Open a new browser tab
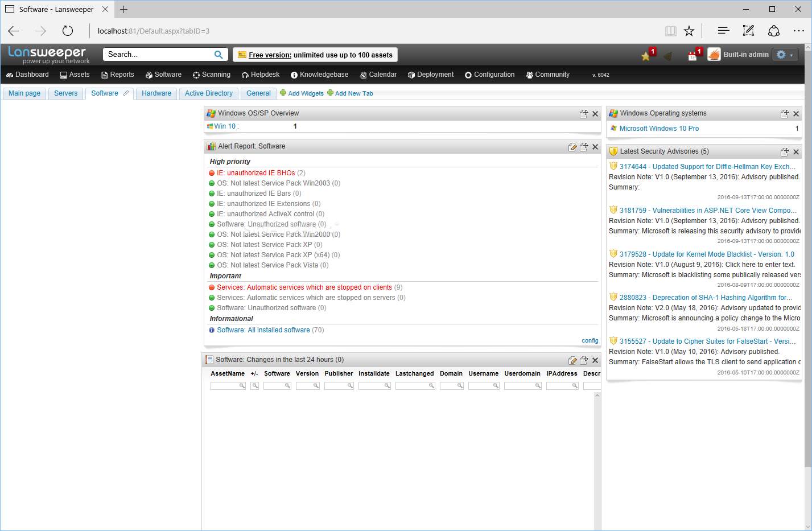This screenshot has width=812, height=531. pyautogui.click(x=123, y=9)
